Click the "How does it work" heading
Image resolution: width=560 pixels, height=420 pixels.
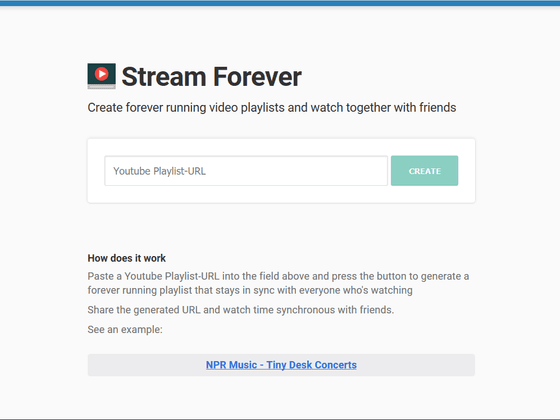click(x=126, y=258)
